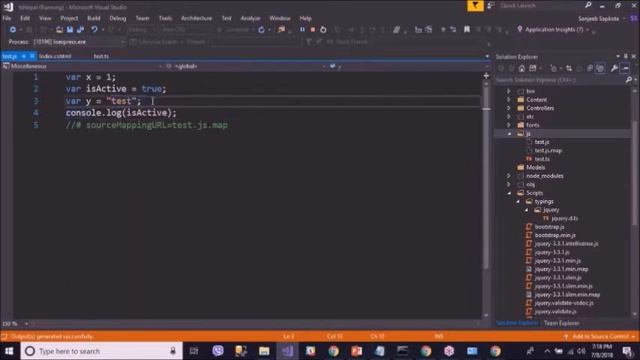
Task: Open the Miscellaneous project dropdown
Action: click(160, 66)
